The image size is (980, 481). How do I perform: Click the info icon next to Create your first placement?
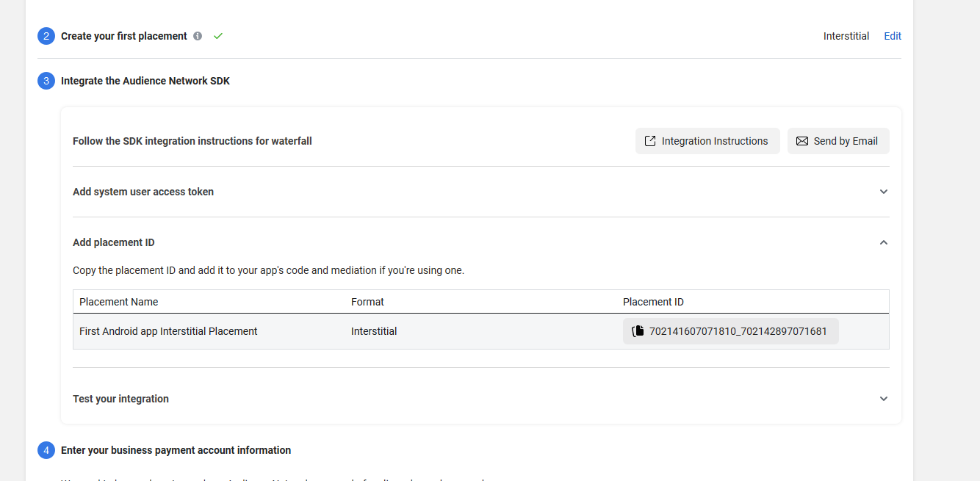pos(197,35)
